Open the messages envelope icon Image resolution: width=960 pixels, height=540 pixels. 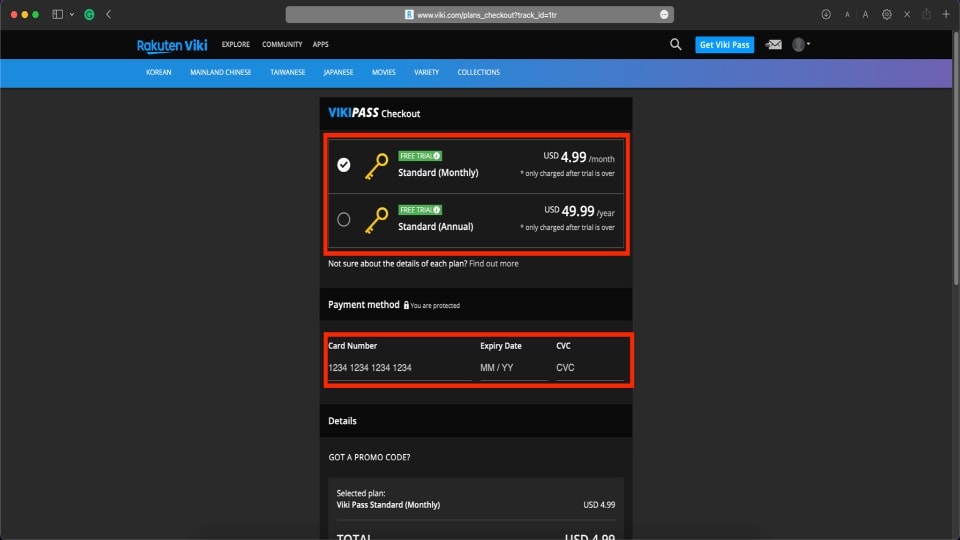(773, 45)
